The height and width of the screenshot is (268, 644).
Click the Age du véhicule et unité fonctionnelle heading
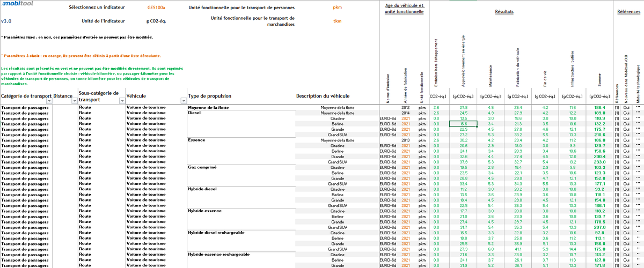(405, 9)
